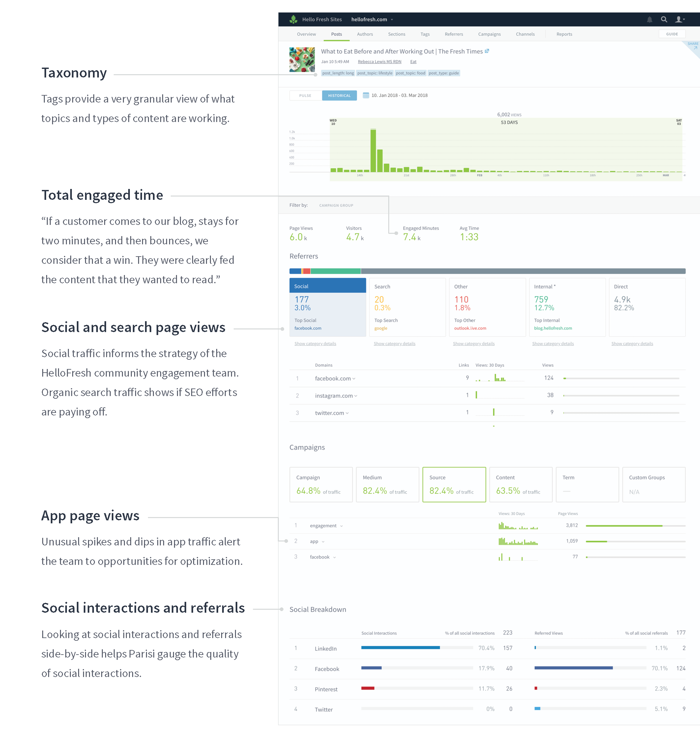Open the Sections tab
The height and width of the screenshot is (739, 700).
(x=397, y=34)
